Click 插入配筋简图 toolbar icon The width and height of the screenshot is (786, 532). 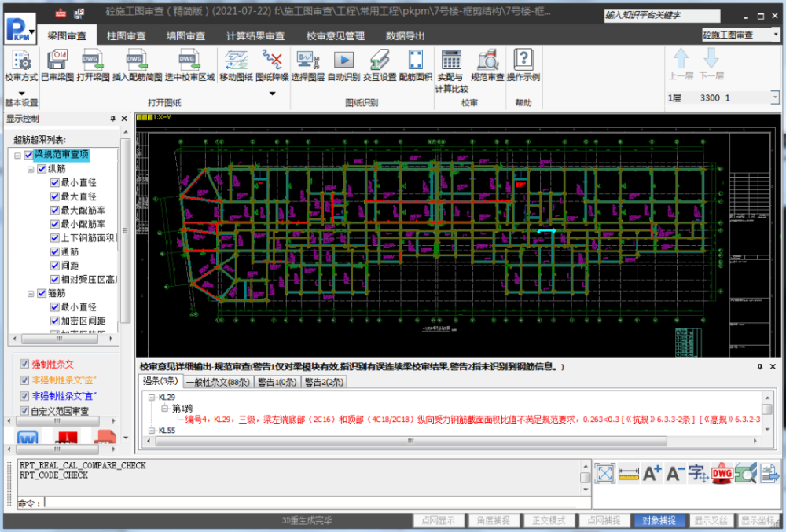137,65
